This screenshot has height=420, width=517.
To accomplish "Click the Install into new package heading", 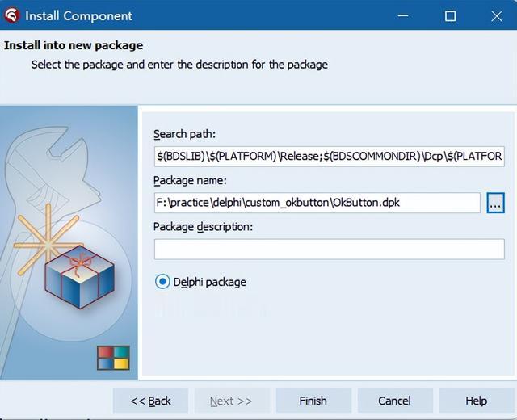I will 74,45.
